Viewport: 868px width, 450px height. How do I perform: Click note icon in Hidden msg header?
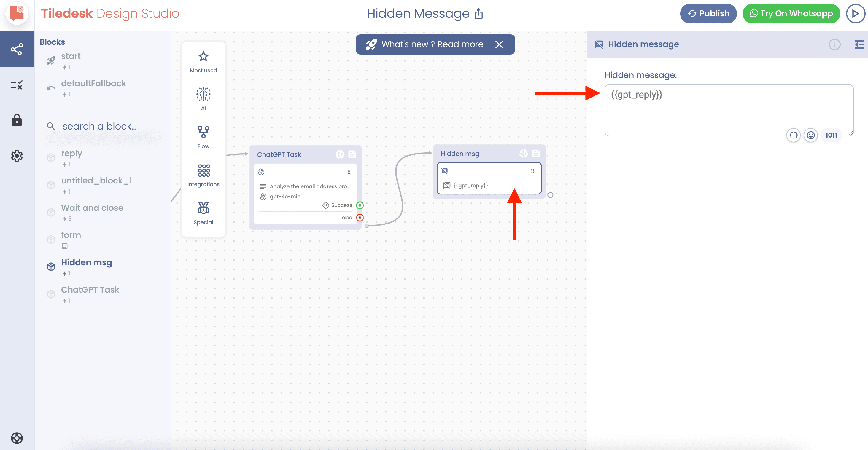[536, 154]
